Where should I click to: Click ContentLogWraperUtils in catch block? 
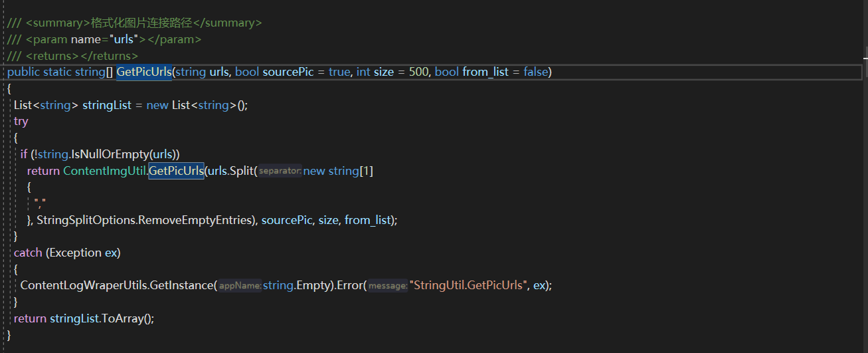[84, 285]
